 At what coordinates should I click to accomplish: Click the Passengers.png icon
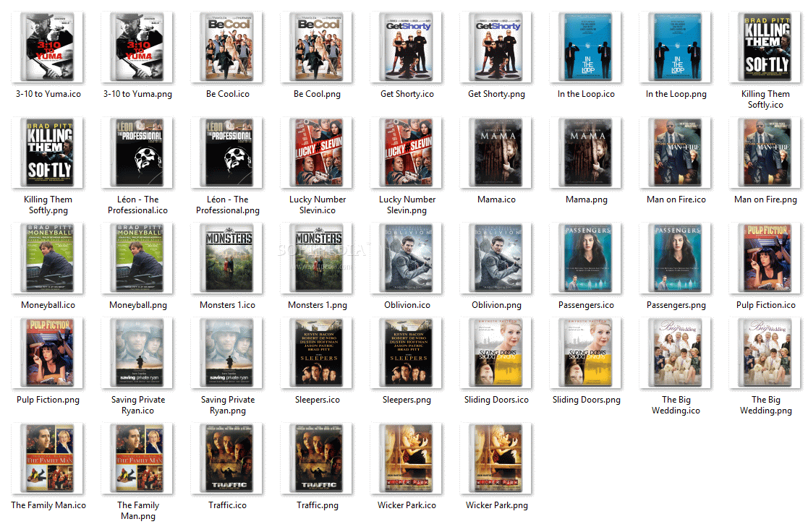click(676, 259)
